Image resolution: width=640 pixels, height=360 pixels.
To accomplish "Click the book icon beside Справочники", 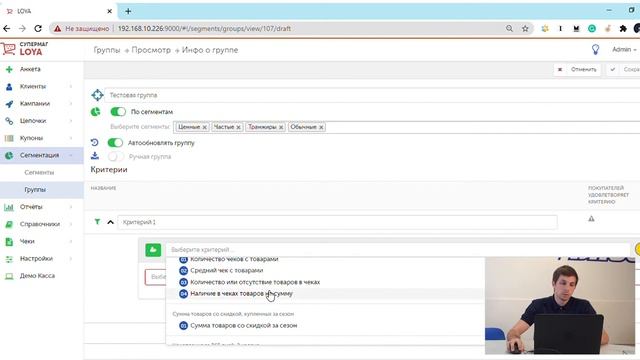I will (x=9, y=224).
